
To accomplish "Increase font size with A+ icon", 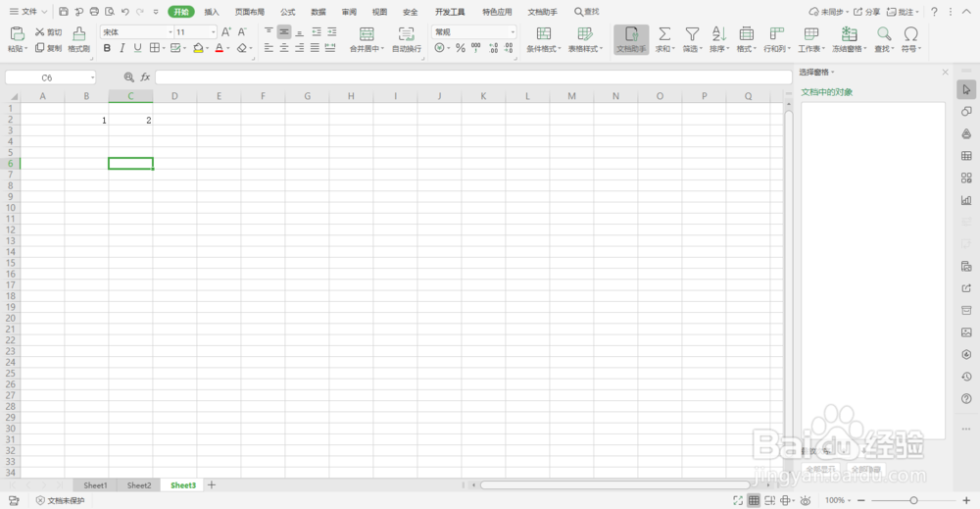I will coord(226,32).
